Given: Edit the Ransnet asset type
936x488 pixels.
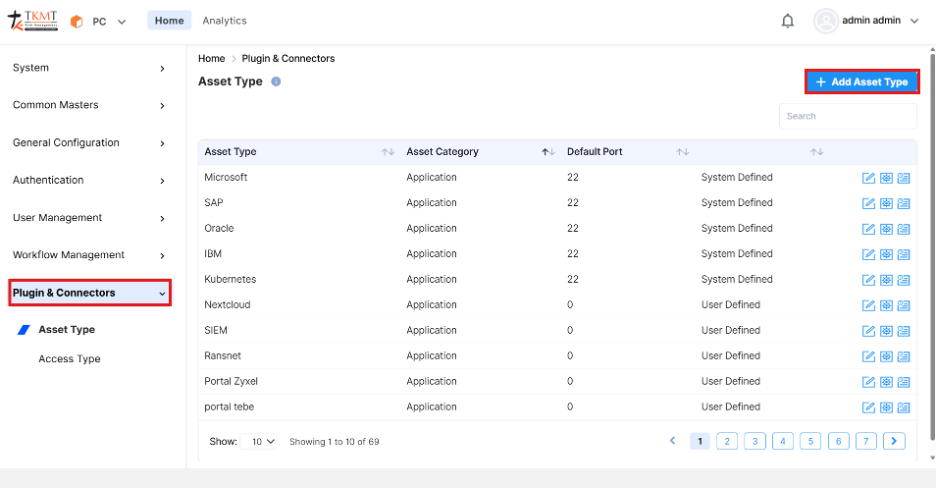Looking at the screenshot, I should point(869,356).
